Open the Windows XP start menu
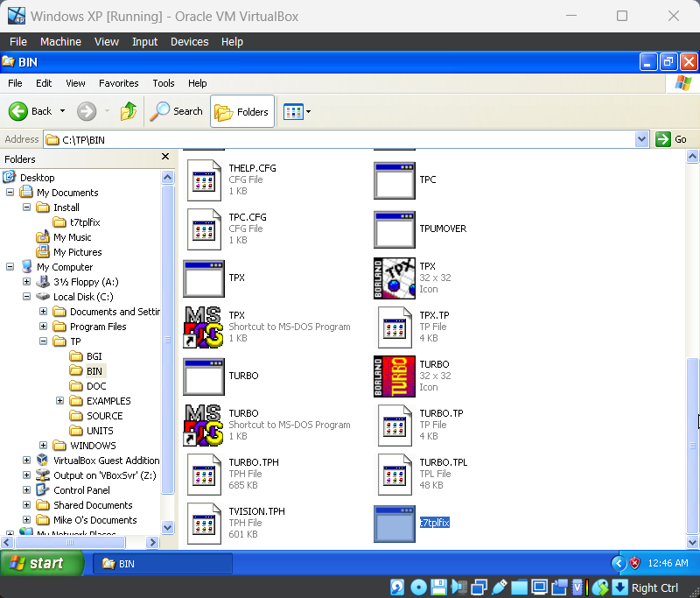 pos(42,563)
